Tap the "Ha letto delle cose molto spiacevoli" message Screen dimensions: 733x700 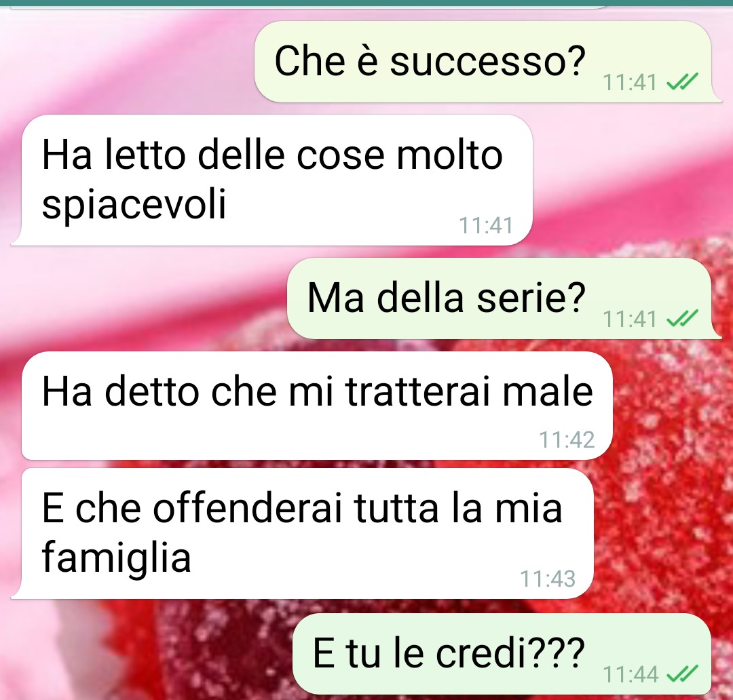[277, 180]
